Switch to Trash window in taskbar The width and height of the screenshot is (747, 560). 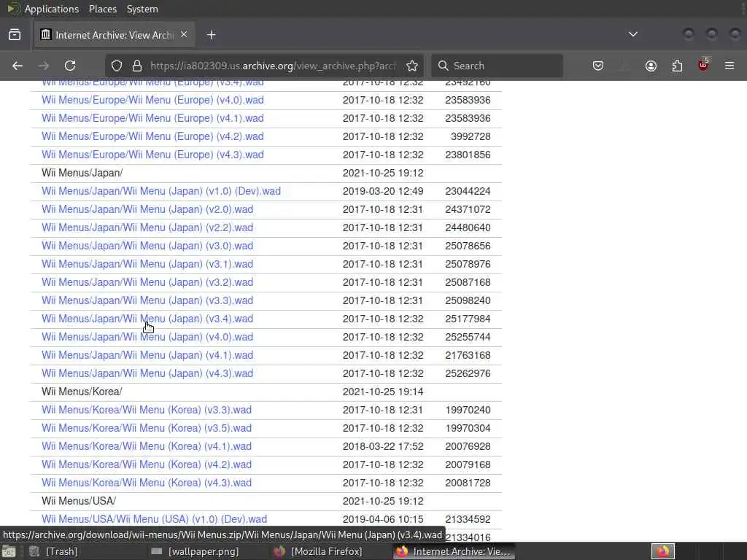click(x=54, y=551)
